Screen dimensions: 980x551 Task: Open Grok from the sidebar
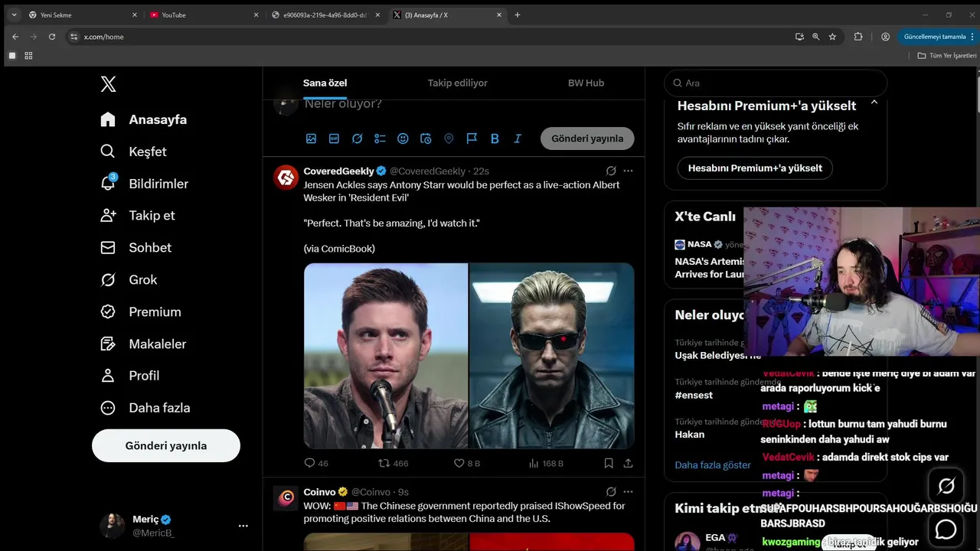129,280
